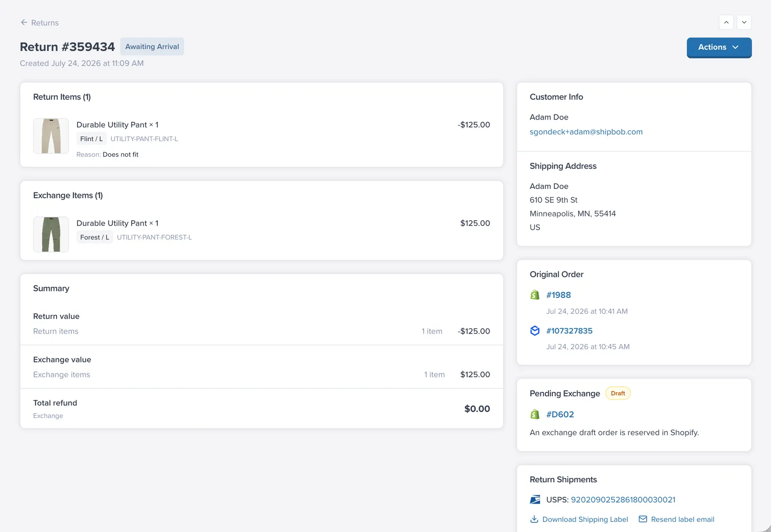Go to previous return with up chevron

pyautogui.click(x=726, y=22)
